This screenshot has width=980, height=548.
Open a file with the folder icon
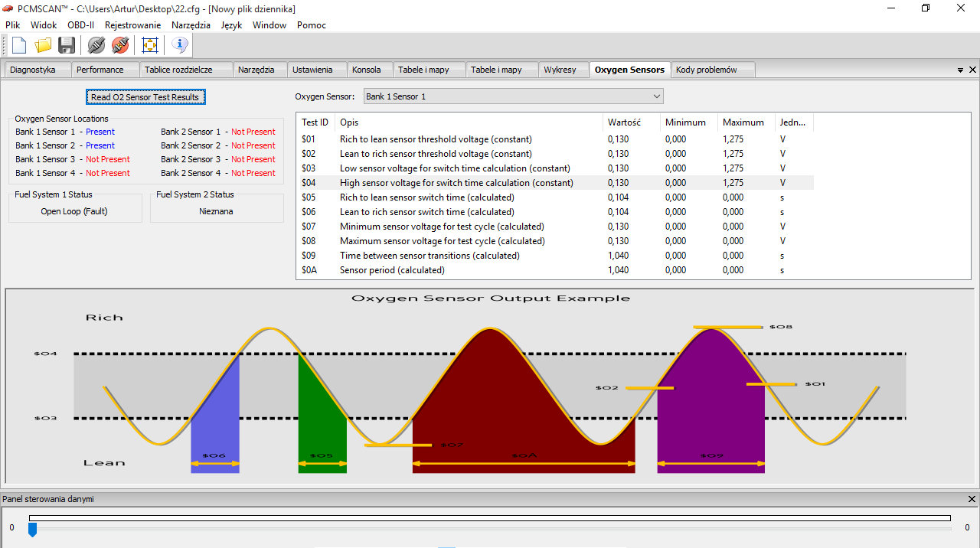[x=43, y=46]
